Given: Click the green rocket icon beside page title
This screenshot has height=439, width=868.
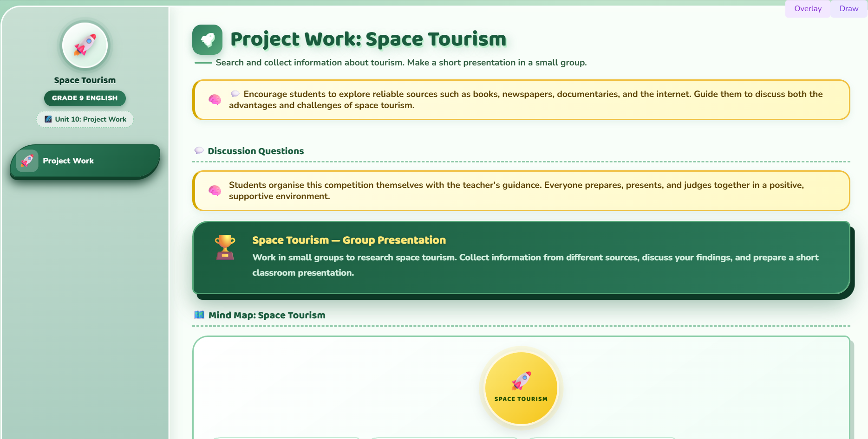Looking at the screenshot, I should click(207, 40).
